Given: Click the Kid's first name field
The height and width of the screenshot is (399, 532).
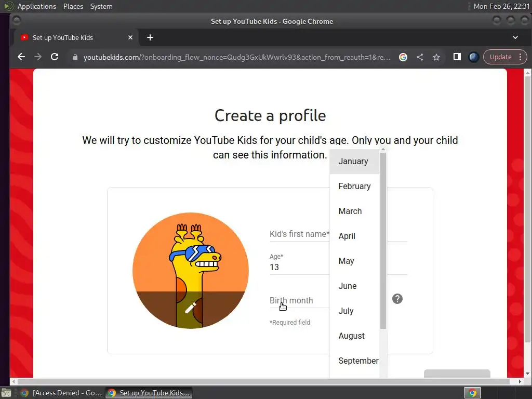Looking at the screenshot, I should 338,234.
